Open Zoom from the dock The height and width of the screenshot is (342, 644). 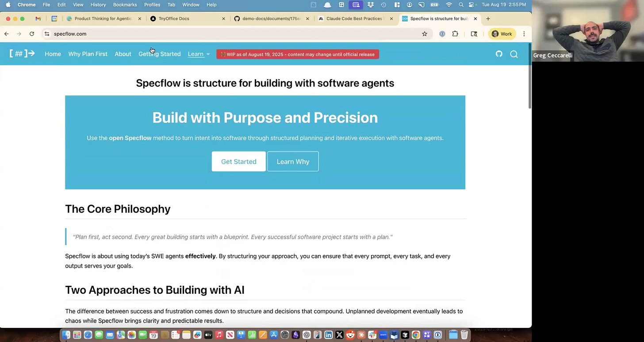383,335
